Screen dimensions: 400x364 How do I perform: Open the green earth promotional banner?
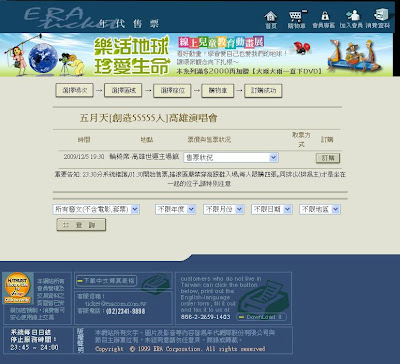pyautogui.click(x=197, y=55)
